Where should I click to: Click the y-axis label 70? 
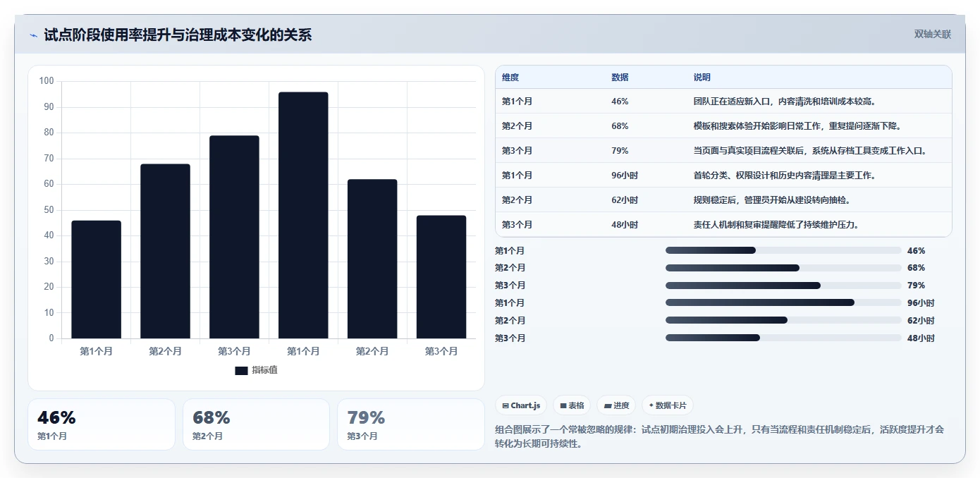[49, 159]
